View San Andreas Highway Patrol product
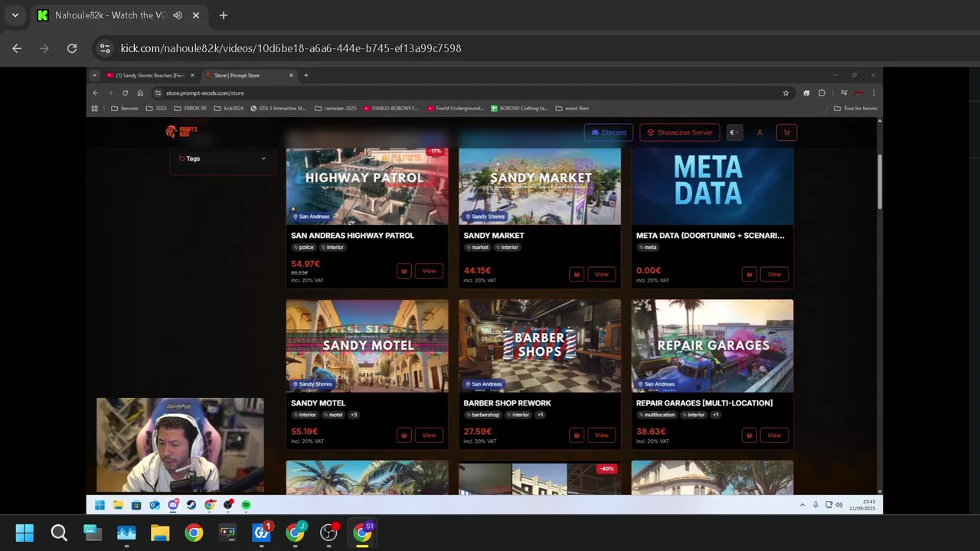 click(x=429, y=271)
